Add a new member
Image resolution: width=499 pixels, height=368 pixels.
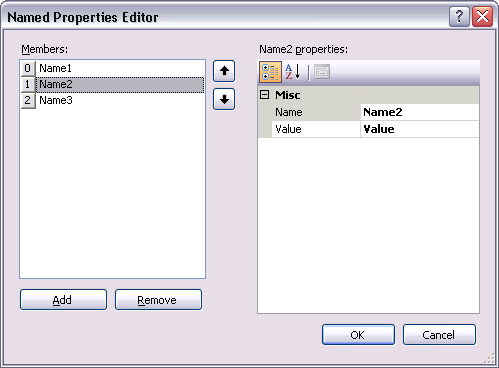(x=63, y=300)
